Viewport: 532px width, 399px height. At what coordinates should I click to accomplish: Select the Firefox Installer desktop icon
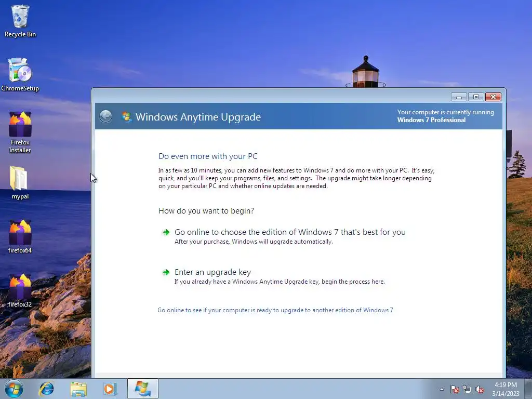20,132
